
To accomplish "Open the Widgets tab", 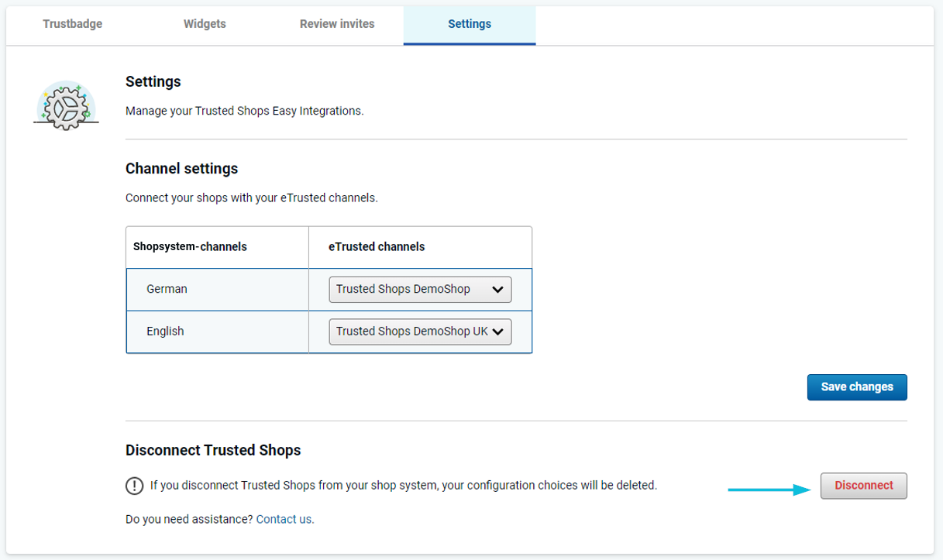I will pos(205,24).
